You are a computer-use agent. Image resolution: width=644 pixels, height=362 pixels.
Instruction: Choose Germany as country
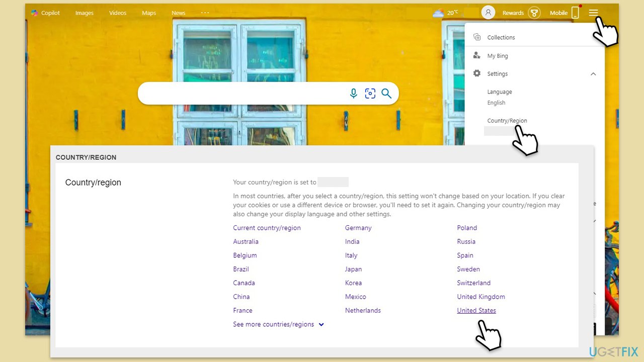point(358,228)
